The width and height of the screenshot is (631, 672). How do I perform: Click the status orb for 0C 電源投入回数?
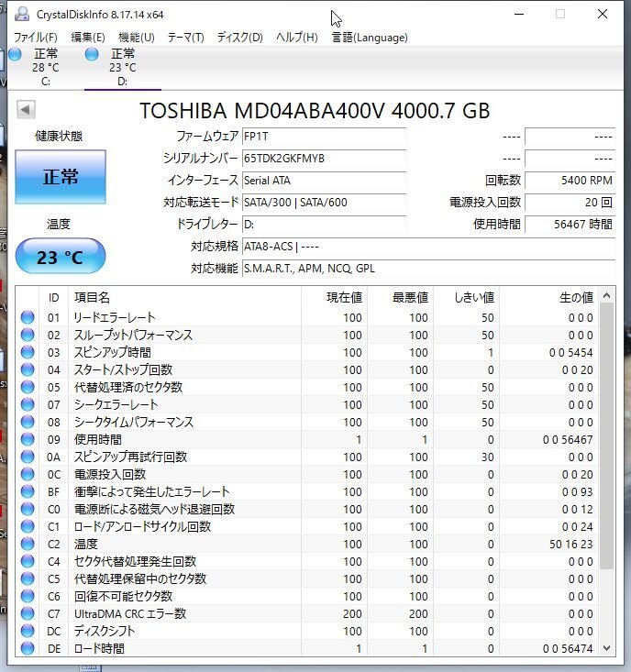(x=28, y=474)
